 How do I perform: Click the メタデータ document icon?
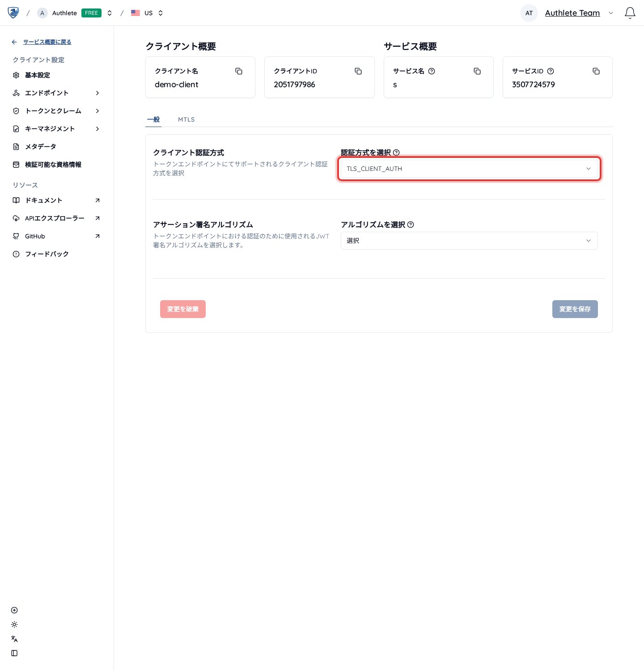[x=16, y=147]
